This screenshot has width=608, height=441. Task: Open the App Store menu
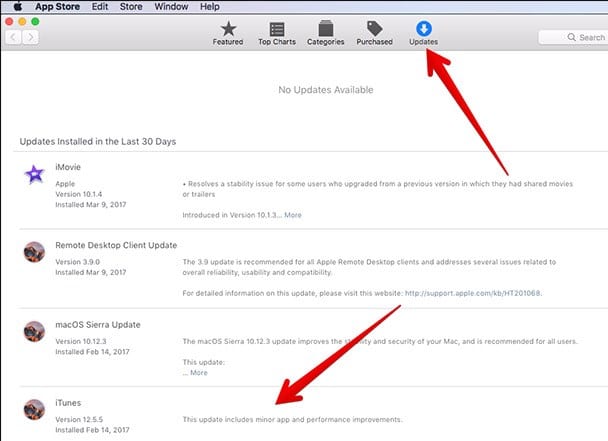pyautogui.click(x=57, y=7)
